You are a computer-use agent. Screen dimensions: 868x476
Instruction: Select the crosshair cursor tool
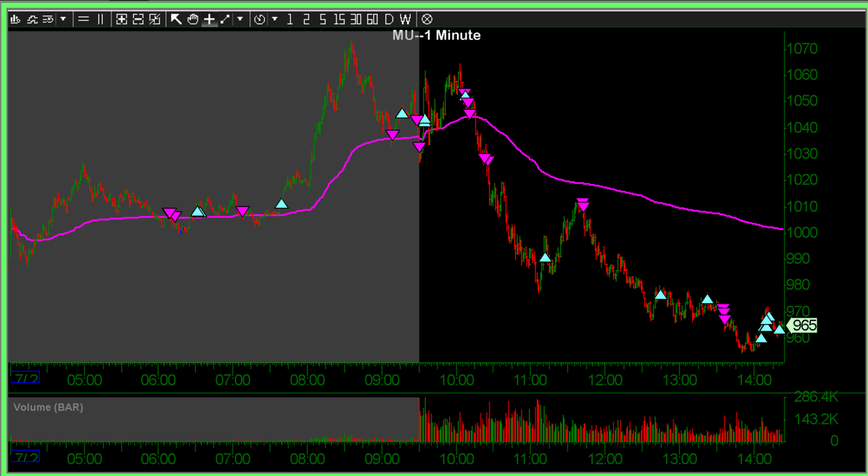point(209,20)
